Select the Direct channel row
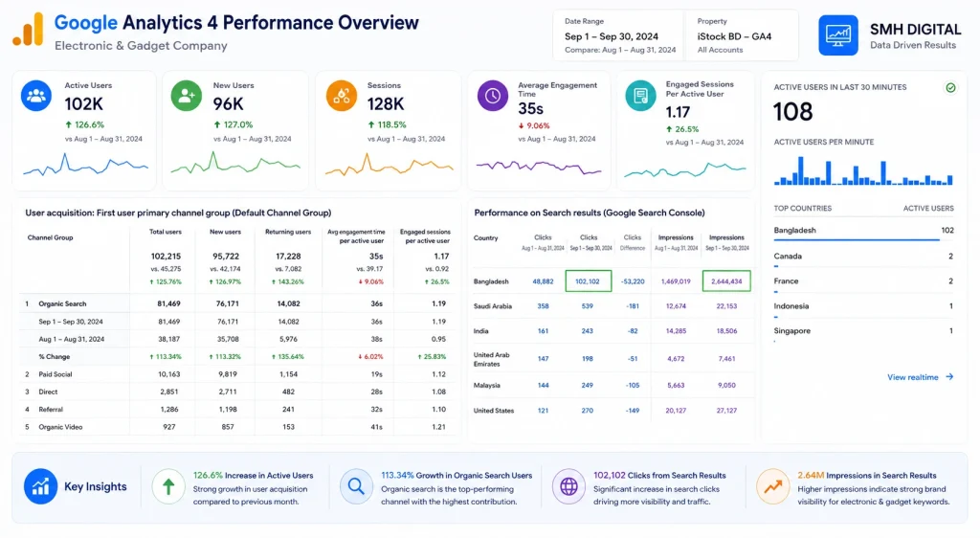980x538 pixels. tap(238, 392)
